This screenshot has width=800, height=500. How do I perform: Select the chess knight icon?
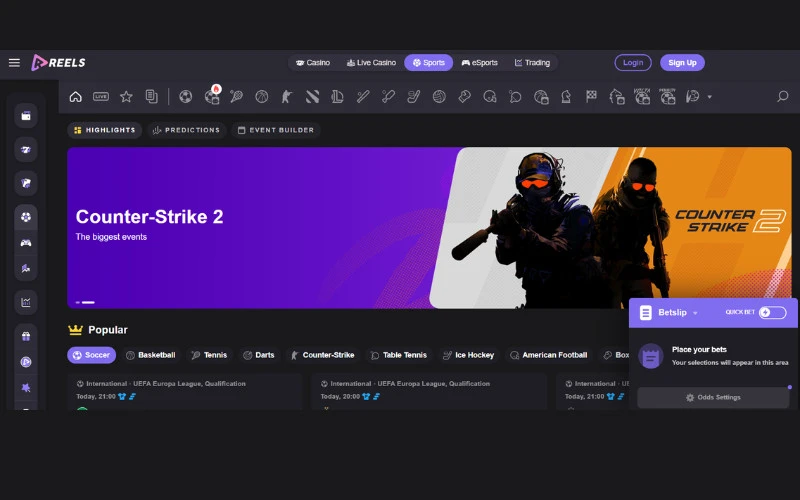566,96
